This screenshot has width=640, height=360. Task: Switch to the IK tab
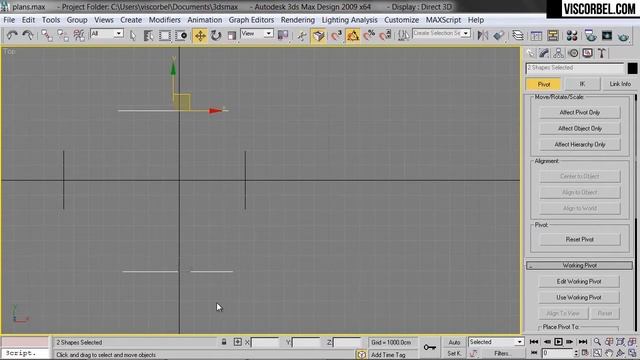pos(582,84)
